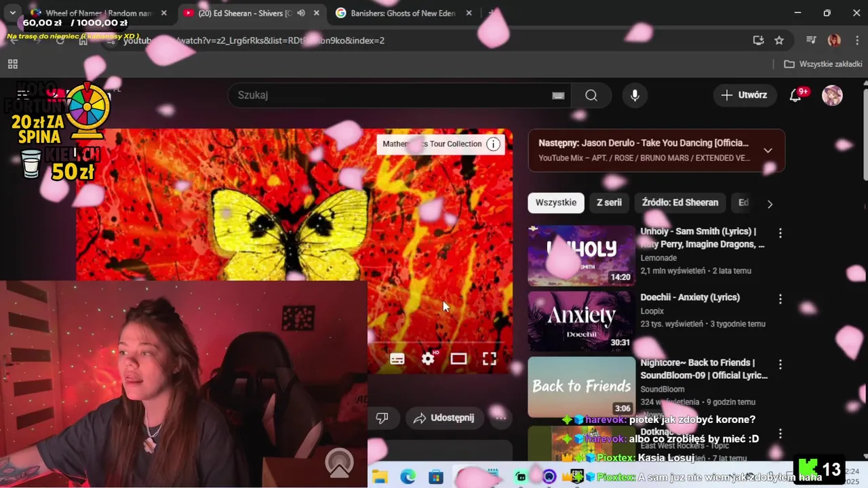Open Microsoft Edge from the taskbar

pyautogui.click(x=408, y=476)
